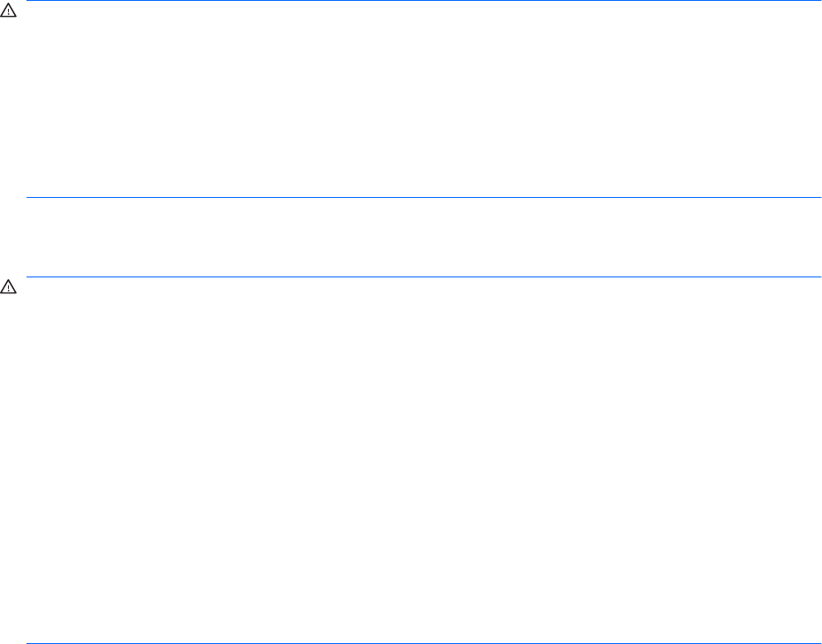Click the blank area inside the second caution block

[x=424, y=459]
